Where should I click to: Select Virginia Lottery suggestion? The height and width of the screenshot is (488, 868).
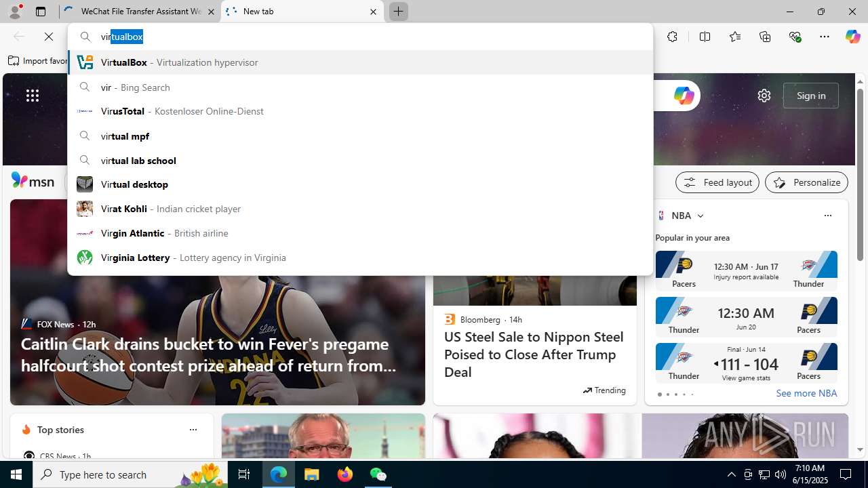360,258
